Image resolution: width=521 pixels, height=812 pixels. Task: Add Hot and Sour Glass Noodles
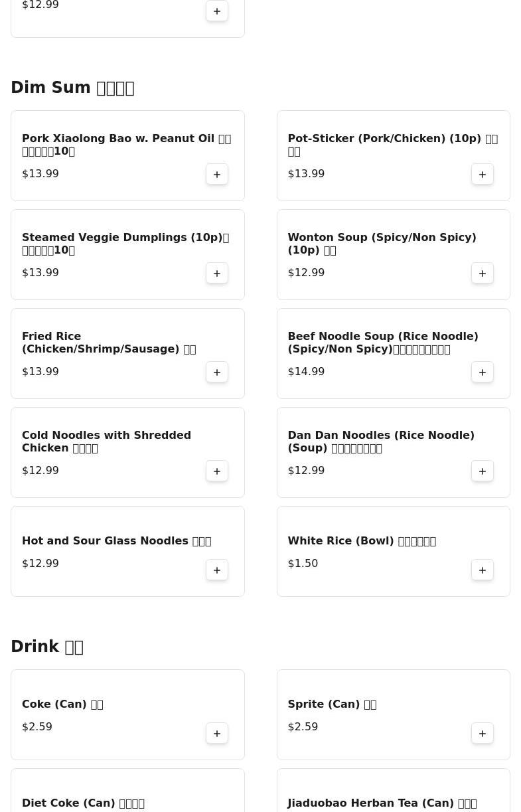217,570
